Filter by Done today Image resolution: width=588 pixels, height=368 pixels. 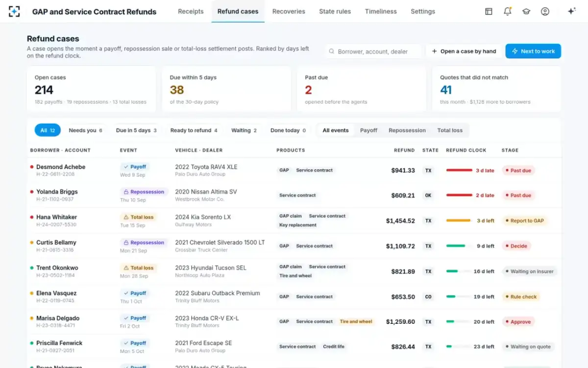point(288,130)
